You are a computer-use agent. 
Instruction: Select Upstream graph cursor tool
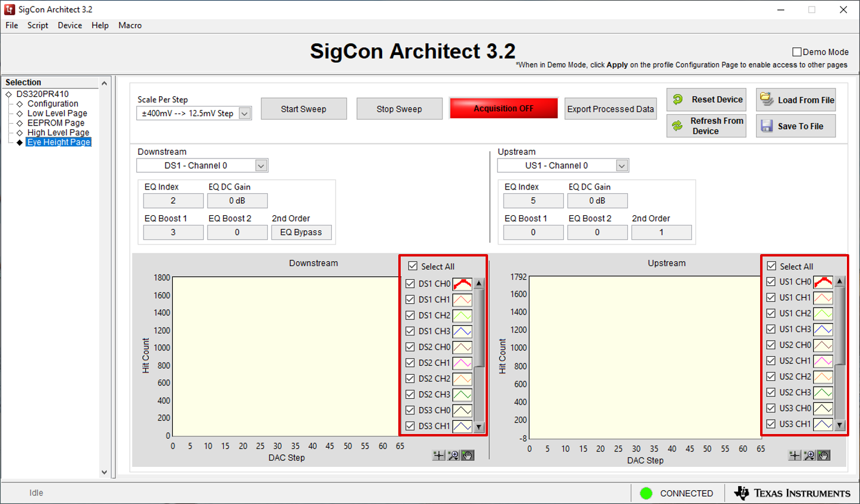[795, 456]
